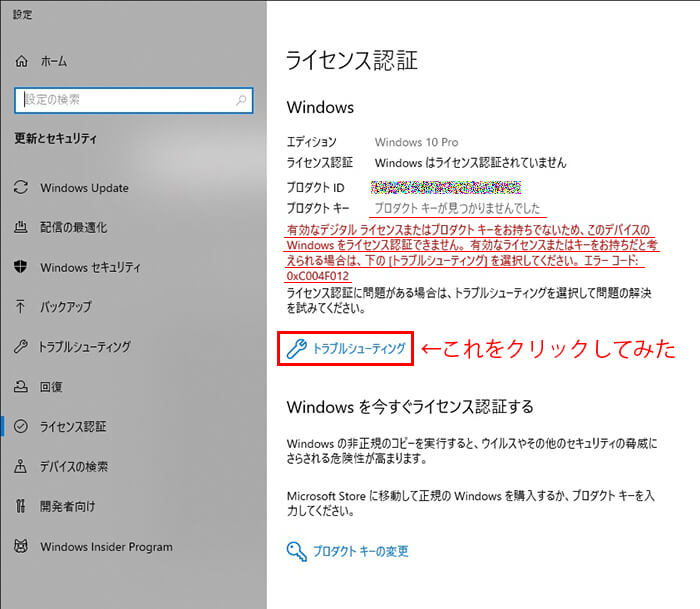Click 'Windows はライセンス認証されていません' status text
The height and width of the screenshot is (609, 700).
[x=470, y=163]
